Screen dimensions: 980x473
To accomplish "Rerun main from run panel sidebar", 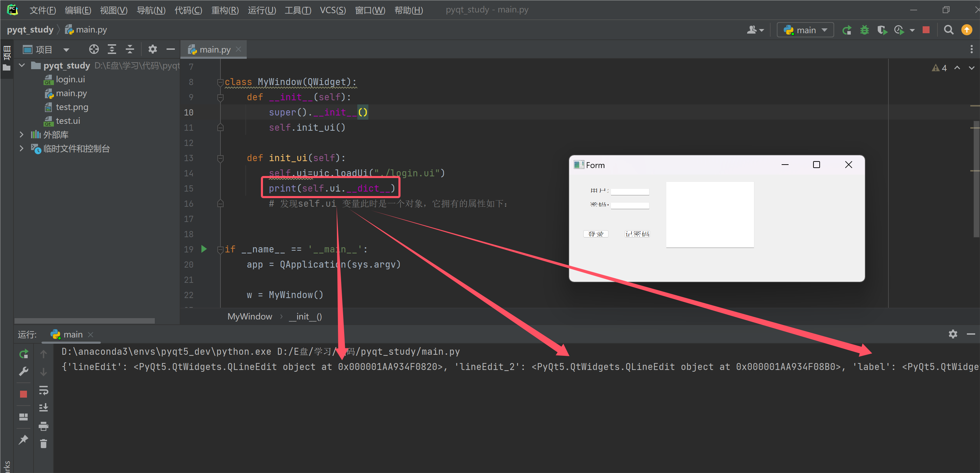I will tap(23, 354).
